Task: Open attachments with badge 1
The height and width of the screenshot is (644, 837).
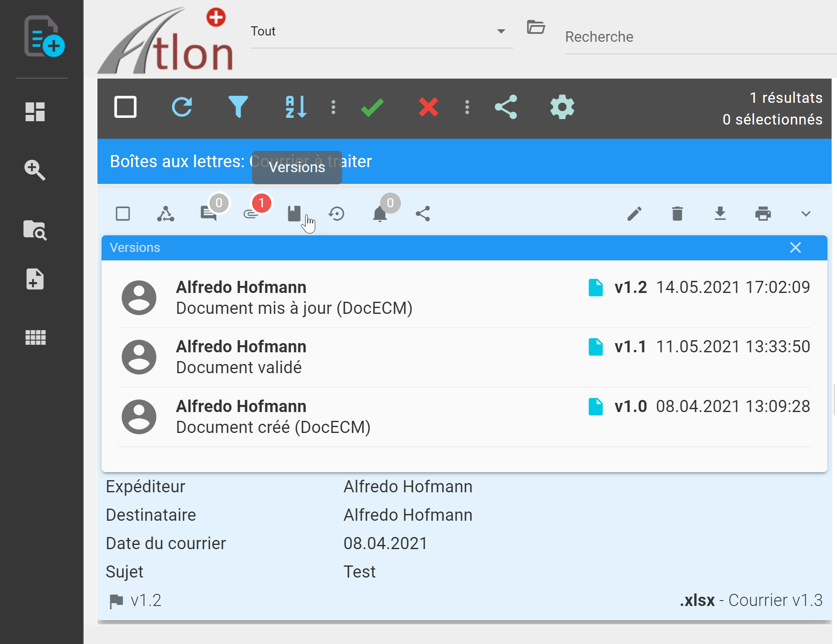Action: [x=251, y=214]
